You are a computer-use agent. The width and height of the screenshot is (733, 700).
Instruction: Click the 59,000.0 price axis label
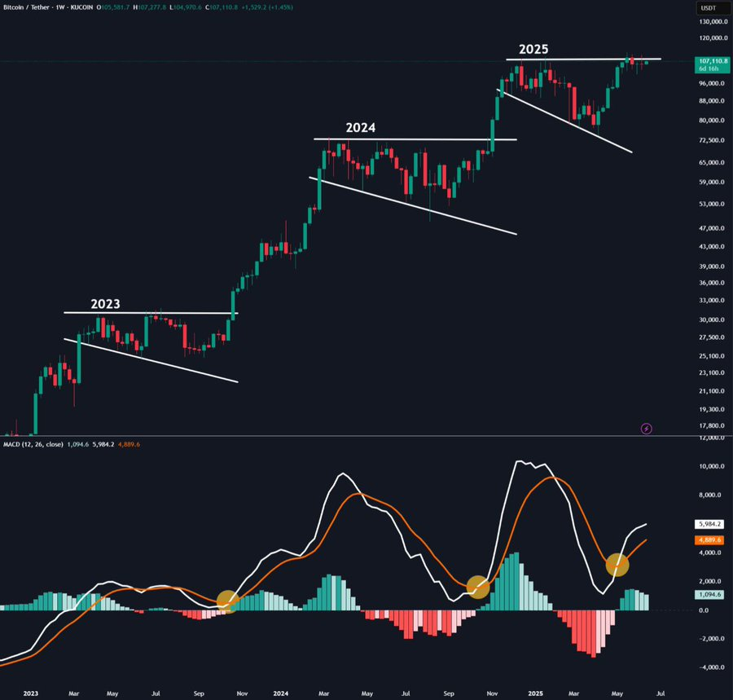click(712, 183)
